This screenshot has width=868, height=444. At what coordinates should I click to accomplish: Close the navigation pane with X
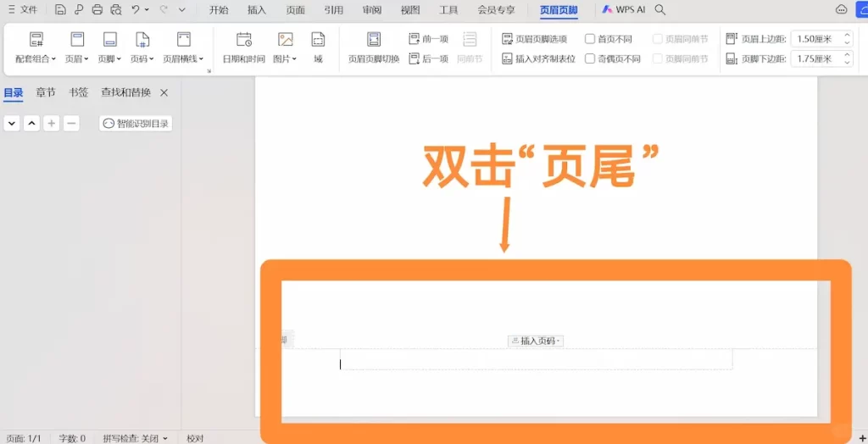pos(164,92)
